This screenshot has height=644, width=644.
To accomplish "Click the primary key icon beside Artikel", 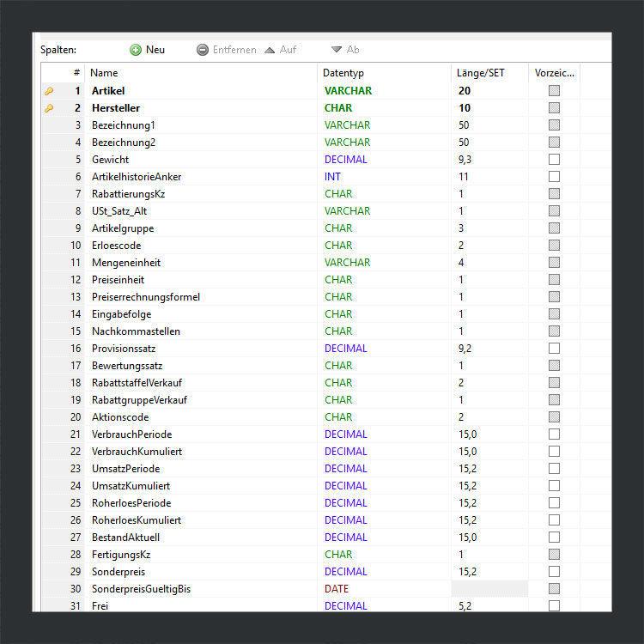I will click(x=49, y=91).
